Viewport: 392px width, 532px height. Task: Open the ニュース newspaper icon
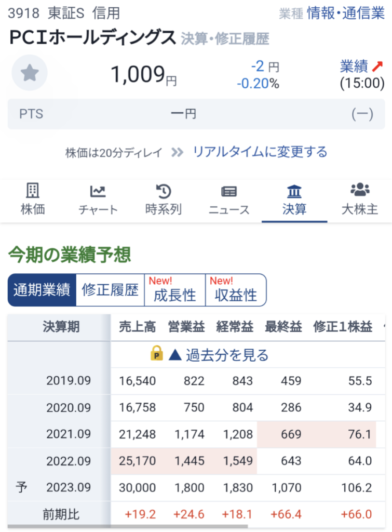pos(229,191)
